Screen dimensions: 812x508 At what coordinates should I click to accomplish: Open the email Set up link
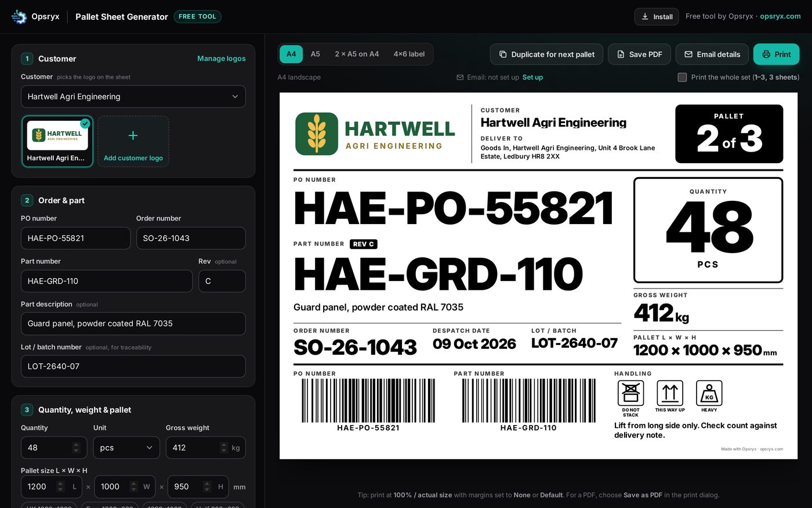[x=532, y=77]
